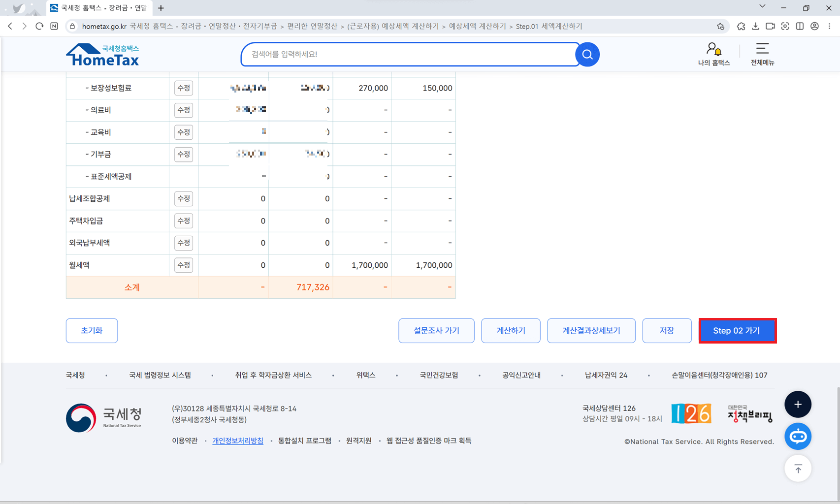Open browser three-dot menu
Screen dimensions: 840x504
pos(829,26)
